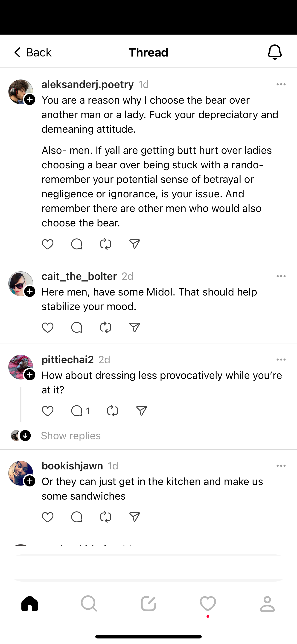This screenshot has width=297, height=644.
Task: Tap the notification bell icon
Action: 275,52
